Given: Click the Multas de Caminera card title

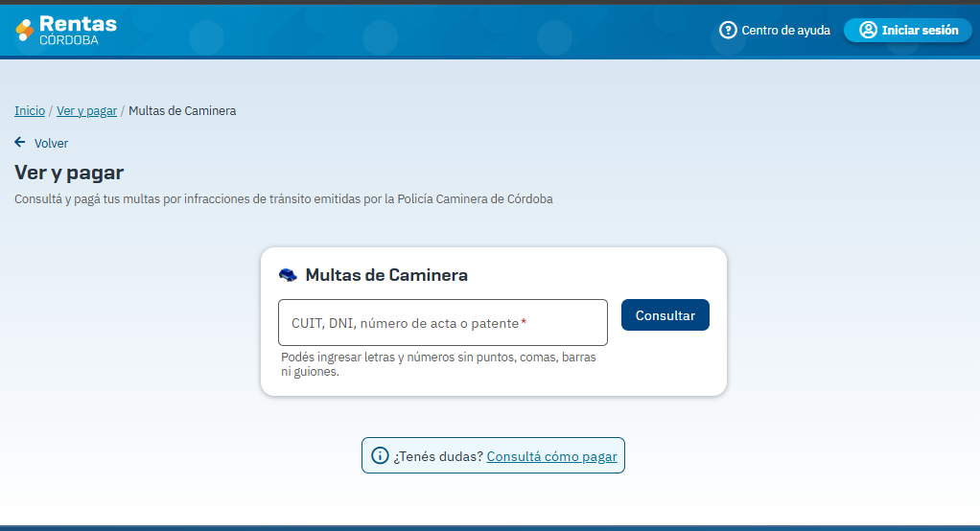Looking at the screenshot, I should click(x=386, y=275).
